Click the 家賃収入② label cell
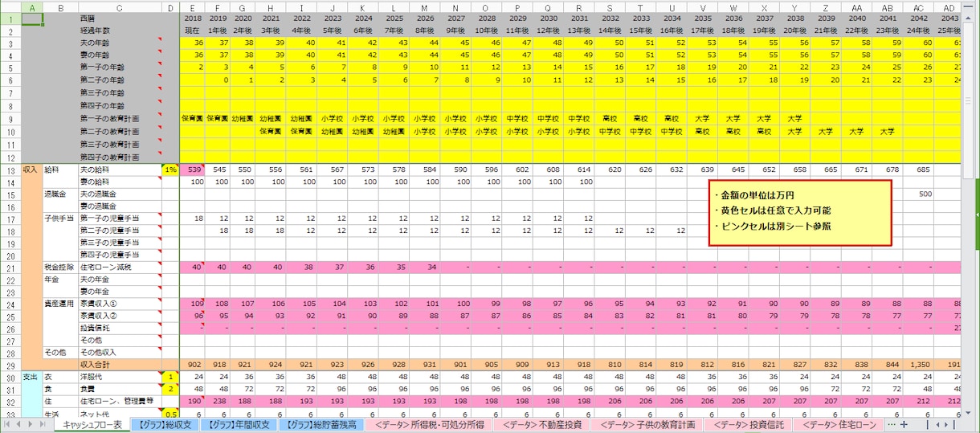 pos(119,316)
